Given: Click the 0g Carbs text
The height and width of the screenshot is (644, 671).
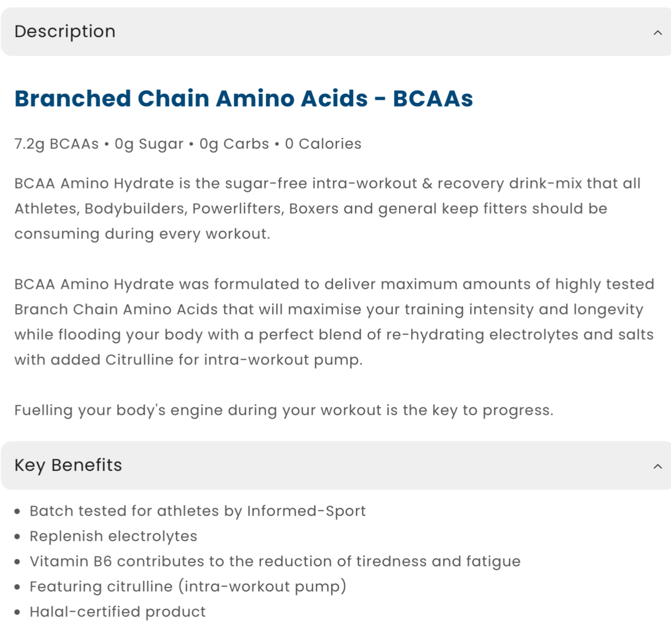Looking at the screenshot, I should click(234, 144).
